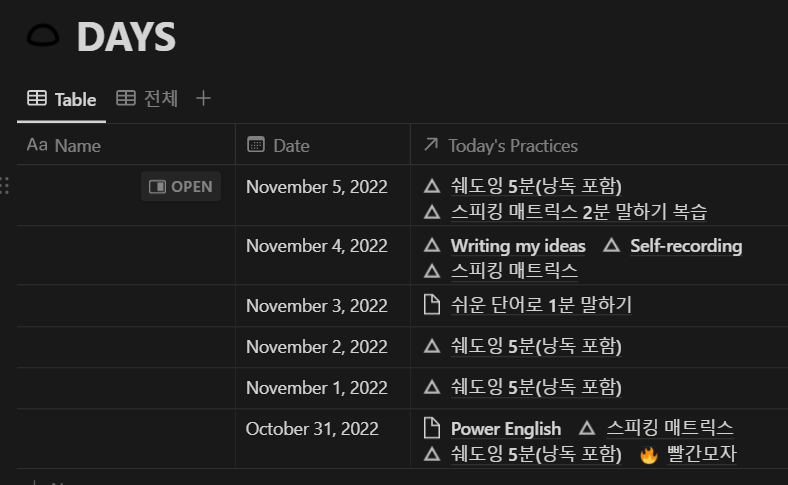Switch to the Table view tab
Screen dimensions: 788x485
[x=61, y=100]
